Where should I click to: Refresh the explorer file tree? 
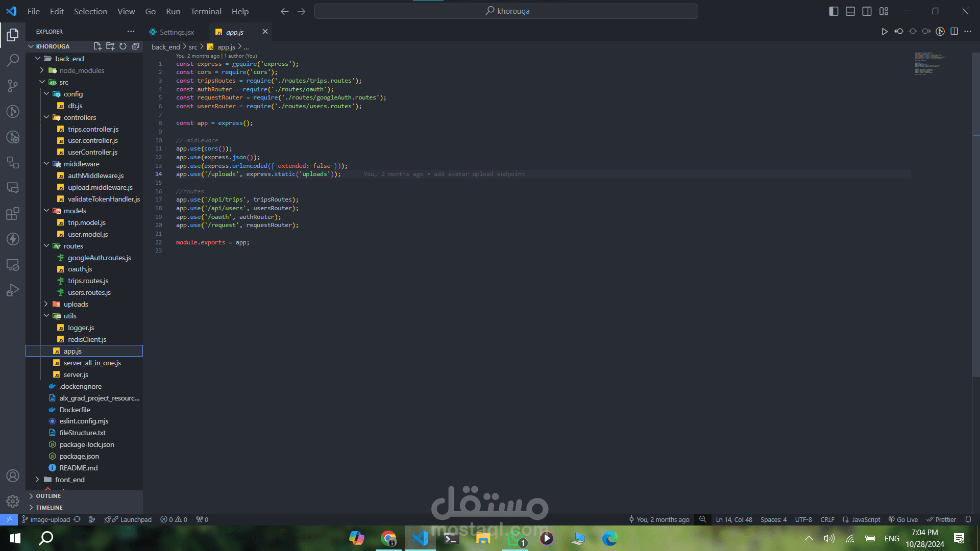pos(123,46)
